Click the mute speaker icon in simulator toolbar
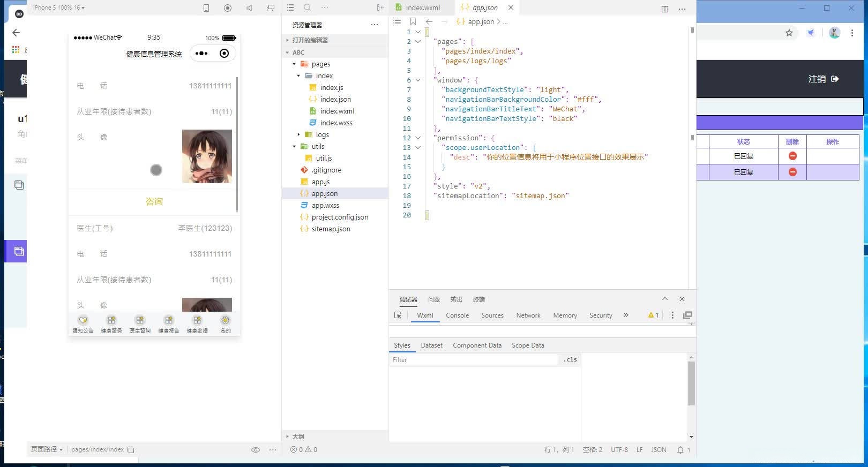 (249, 8)
